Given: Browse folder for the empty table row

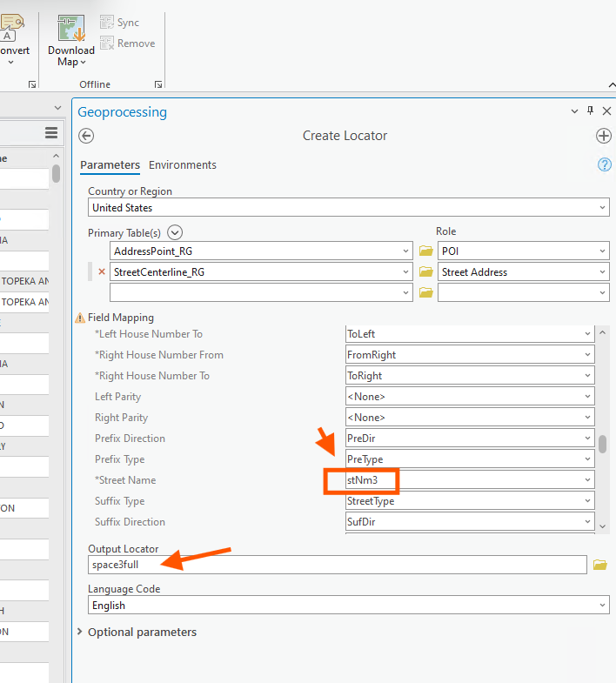Looking at the screenshot, I should click(425, 292).
